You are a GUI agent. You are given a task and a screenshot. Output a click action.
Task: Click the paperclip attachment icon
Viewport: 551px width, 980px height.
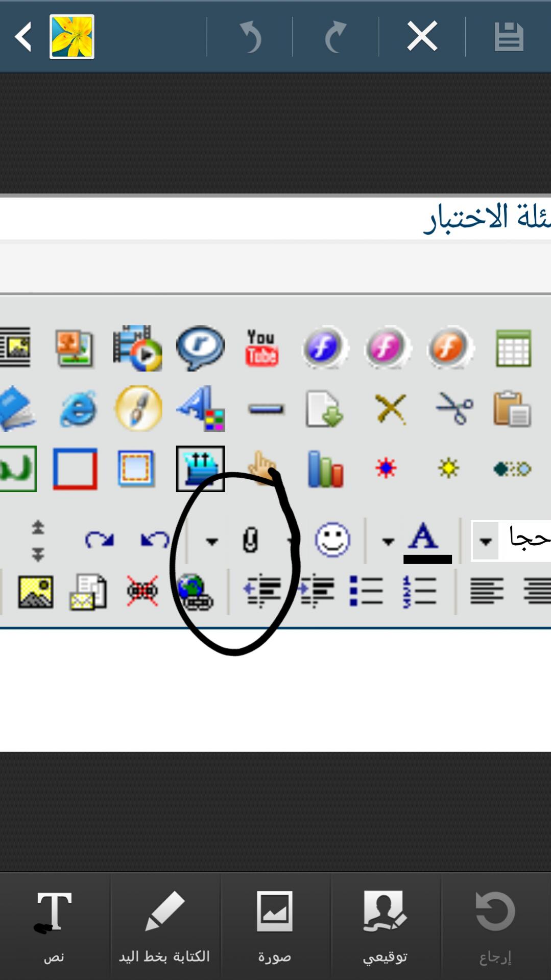(250, 540)
